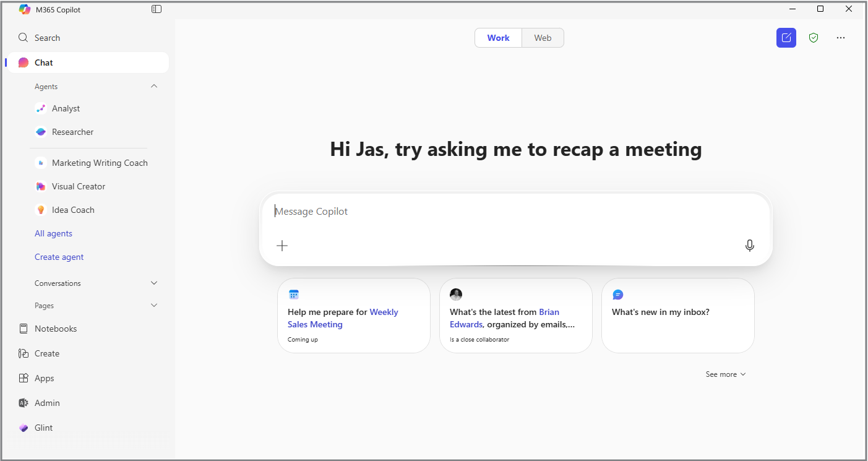Click the Weekly Sales Meeting link text
The height and width of the screenshot is (461, 868).
pos(343,318)
